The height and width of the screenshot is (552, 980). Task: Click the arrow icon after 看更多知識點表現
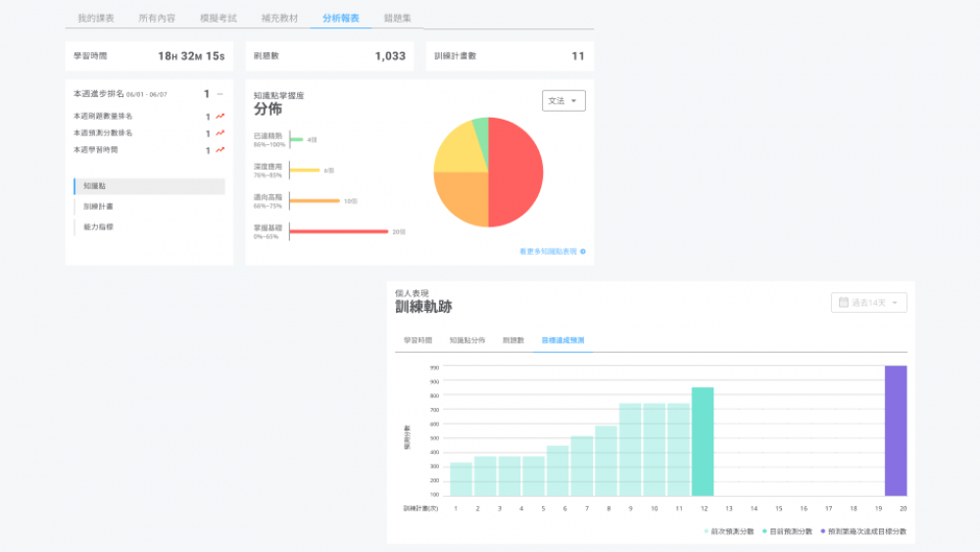pyautogui.click(x=583, y=252)
